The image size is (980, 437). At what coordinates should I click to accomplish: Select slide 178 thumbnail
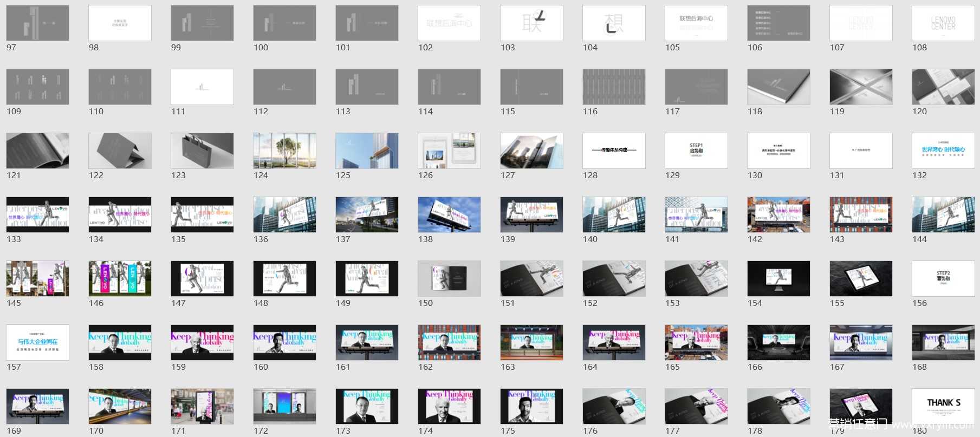pos(778,407)
